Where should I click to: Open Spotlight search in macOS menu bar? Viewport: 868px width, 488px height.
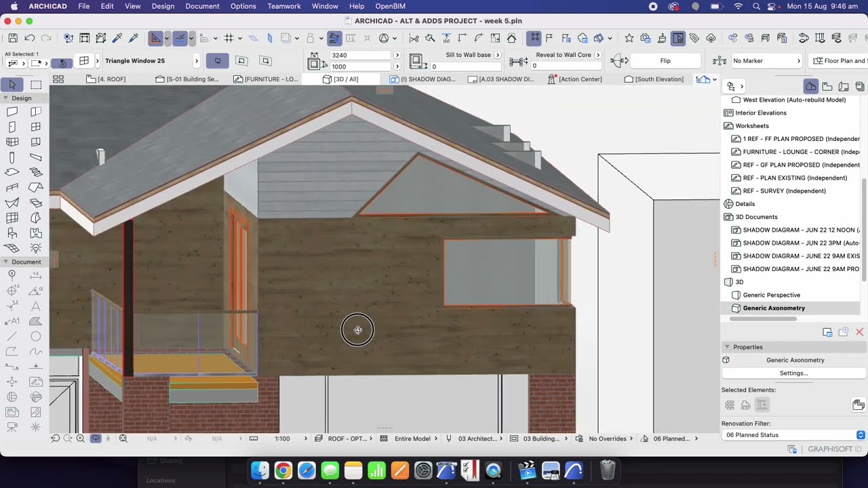tap(756, 6)
